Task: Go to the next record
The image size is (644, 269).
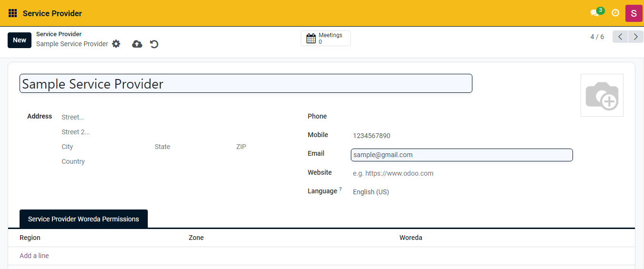Action: click(x=635, y=37)
